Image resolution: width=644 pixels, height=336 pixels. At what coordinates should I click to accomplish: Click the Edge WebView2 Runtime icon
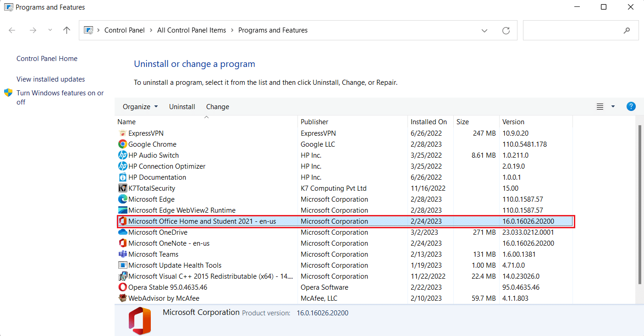(x=122, y=210)
